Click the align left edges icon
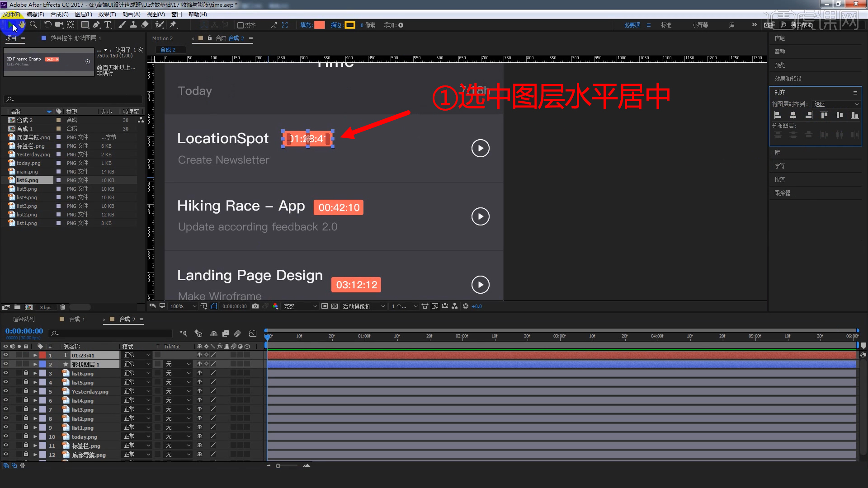The height and width of the screenshot is (488, 868). coord(778,115)
